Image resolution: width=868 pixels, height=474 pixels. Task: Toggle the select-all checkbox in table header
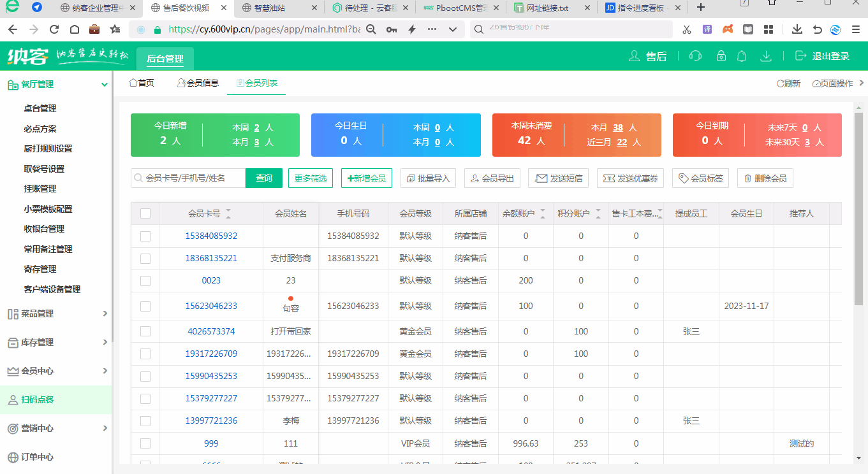point(145,213)
